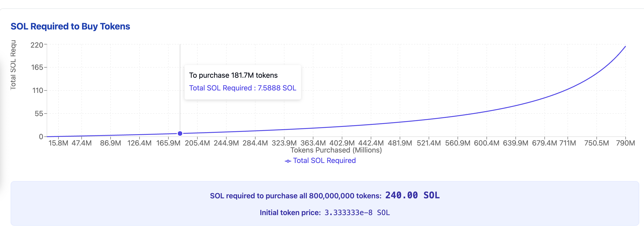Image resolution: width=644 pixels, height=233 pixels.
Task: Click the SOL Required to Buy Tokens heading
Action: [x=70, y=26]
